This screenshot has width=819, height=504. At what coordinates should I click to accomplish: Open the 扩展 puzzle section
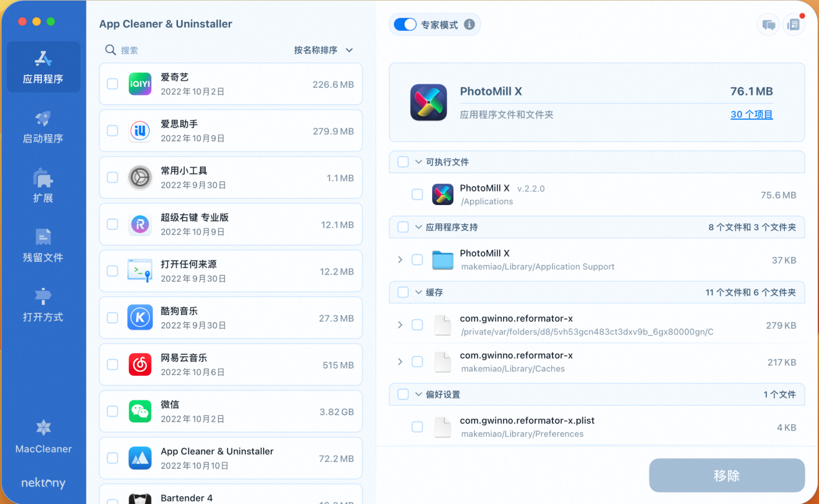(43, 186)
